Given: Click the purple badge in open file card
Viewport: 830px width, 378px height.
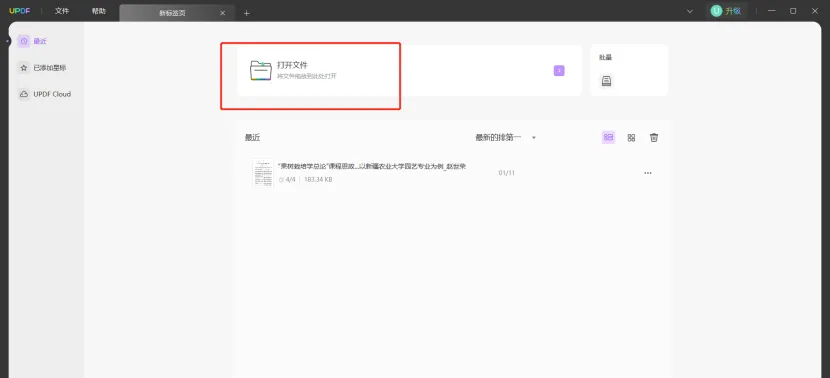Looking at the screenshot, I should 559,70.
